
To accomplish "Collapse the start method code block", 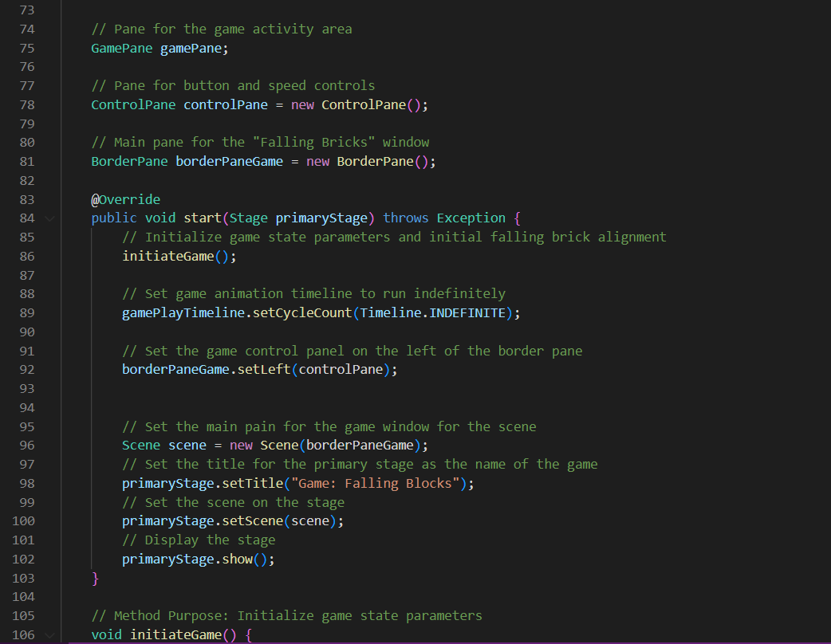I will click(x=49, y=218).
